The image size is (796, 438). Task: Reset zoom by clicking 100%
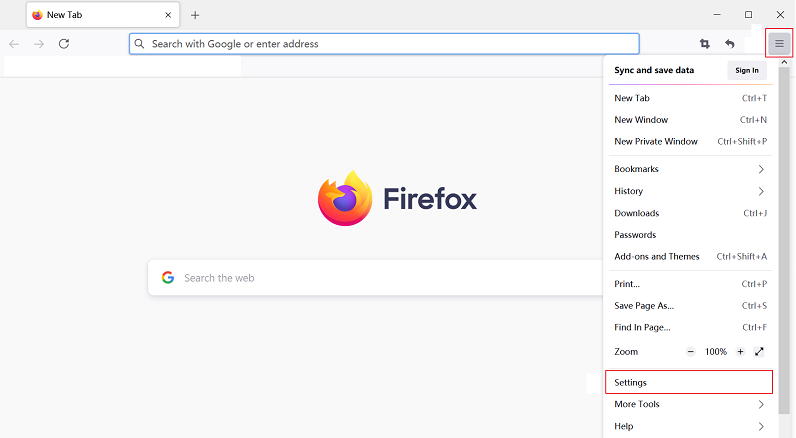(x=716, y=352)
